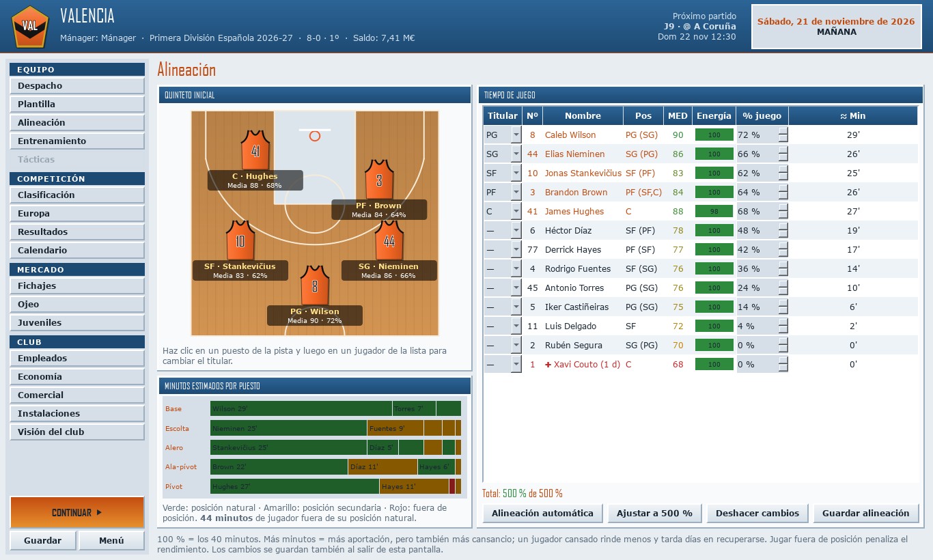The height and width of the screenshot is (560, 933).
Task: Click the % juego spinner for Caleb Wilson
Action: pyautogui.click(x=783, y=135)
